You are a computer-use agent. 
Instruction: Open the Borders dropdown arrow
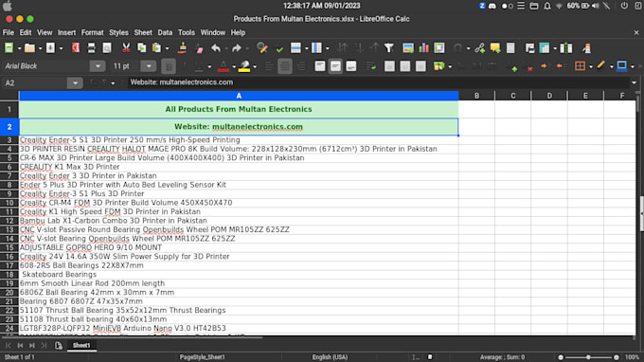(x=591, y=66)
